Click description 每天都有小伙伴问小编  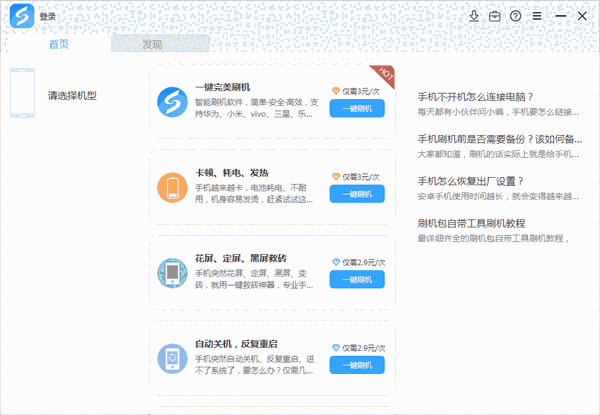coord(498,112)
